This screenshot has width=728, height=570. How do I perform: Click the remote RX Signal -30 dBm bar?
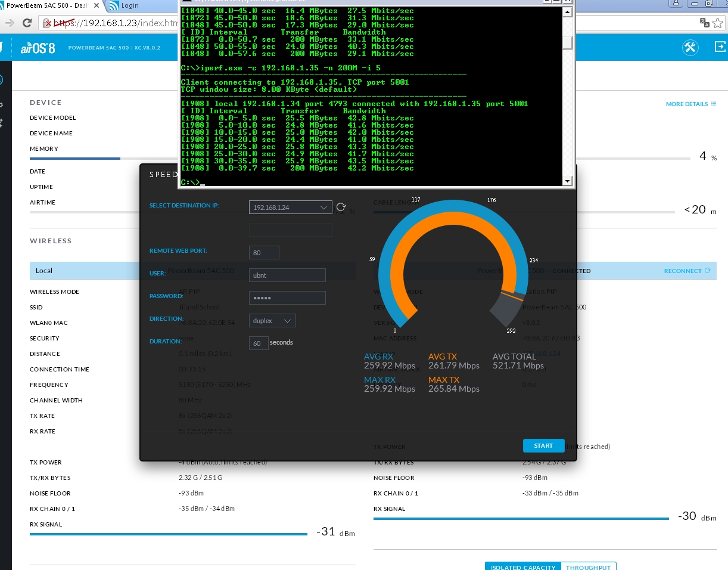click(521, 519)
